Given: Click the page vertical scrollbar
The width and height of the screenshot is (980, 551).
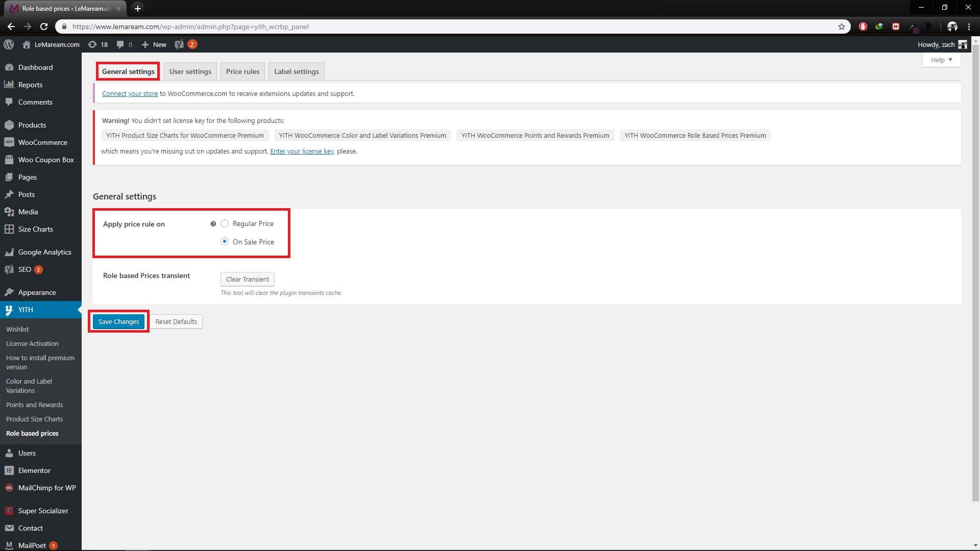Looking at the screenshot, I should coord(975,273).
